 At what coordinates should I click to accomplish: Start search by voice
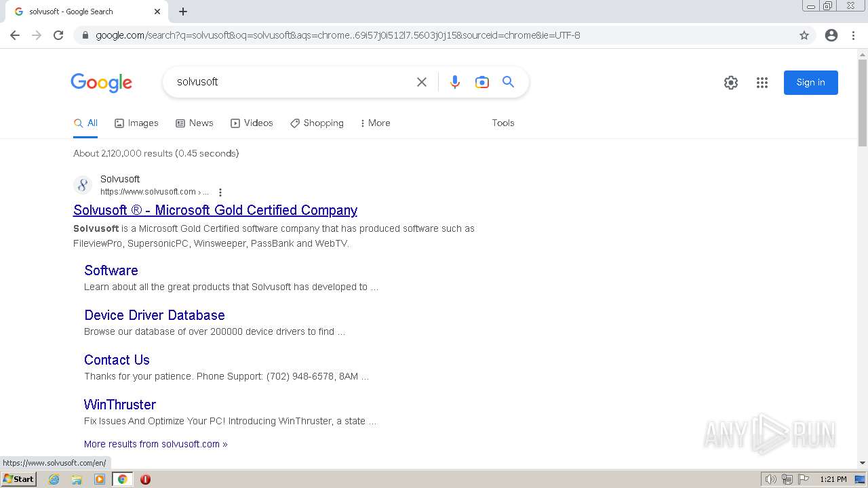[x=455, y=82]
